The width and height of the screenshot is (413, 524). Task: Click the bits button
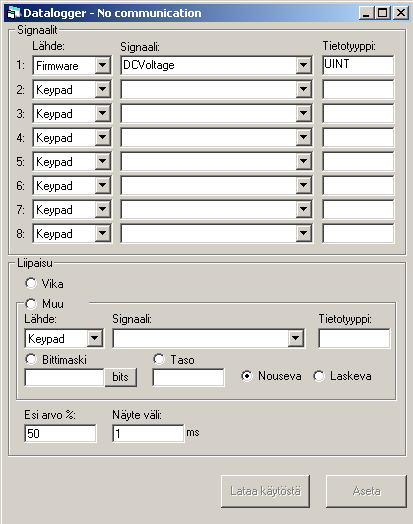121,377
